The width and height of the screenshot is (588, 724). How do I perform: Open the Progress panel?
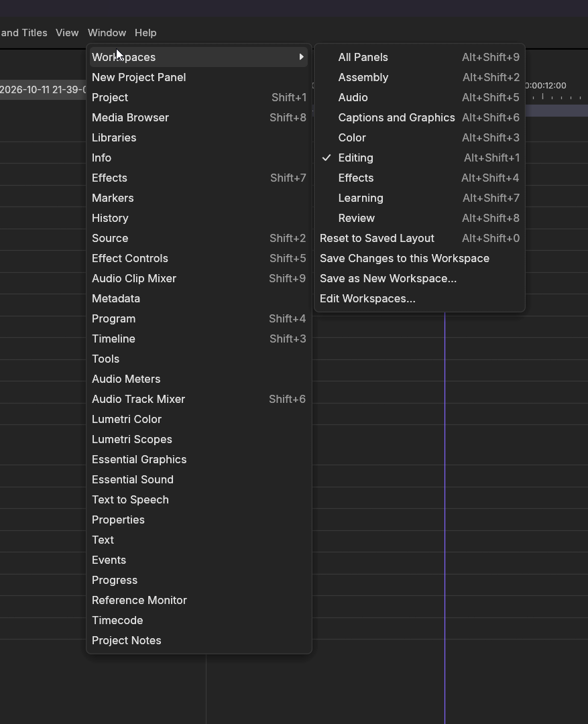point(198,580)
